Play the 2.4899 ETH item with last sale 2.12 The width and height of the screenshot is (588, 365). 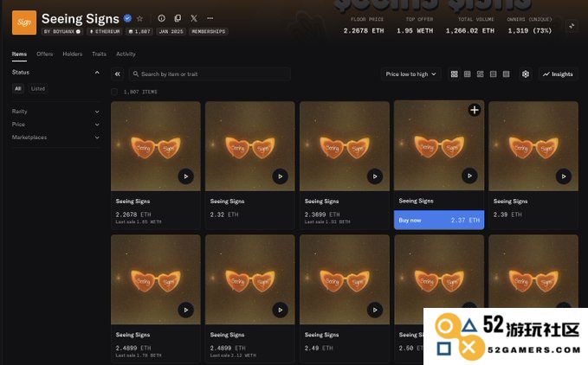pyautogui.click(x=280, y=310)
